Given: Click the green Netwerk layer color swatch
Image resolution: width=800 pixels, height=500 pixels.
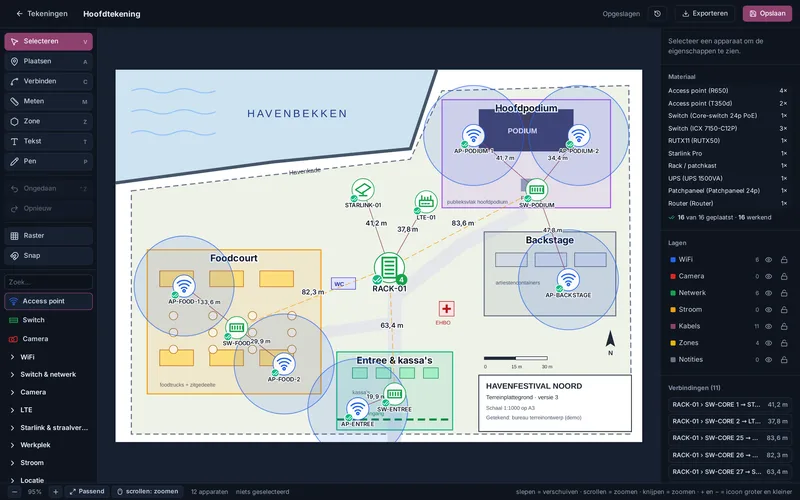Looking at the screenshot, I should click(x=672, y=293).
